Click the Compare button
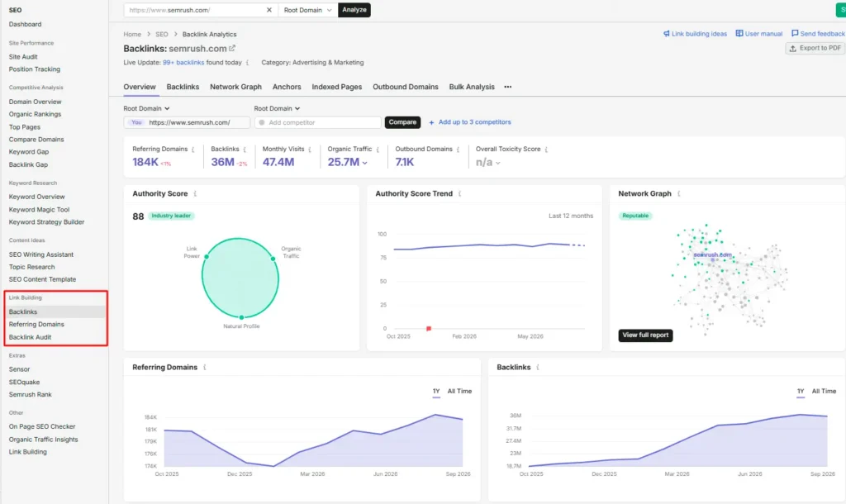 (x=402, y=122)
